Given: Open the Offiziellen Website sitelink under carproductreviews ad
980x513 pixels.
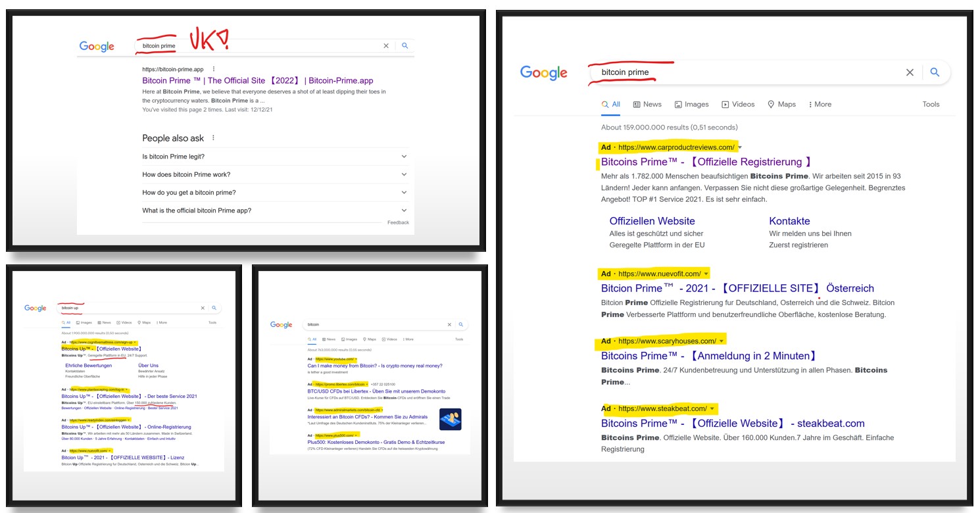Looking at the screenshot, I should tap(652, 221).
